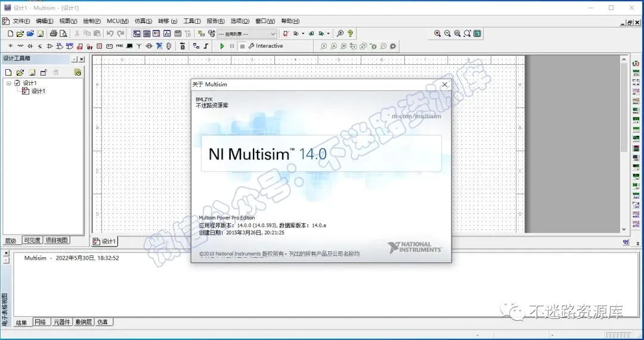The height and width of the screenshot is (340, 644).
Task: Open the 帮助(H) menu
Action: tap(290, 21)
